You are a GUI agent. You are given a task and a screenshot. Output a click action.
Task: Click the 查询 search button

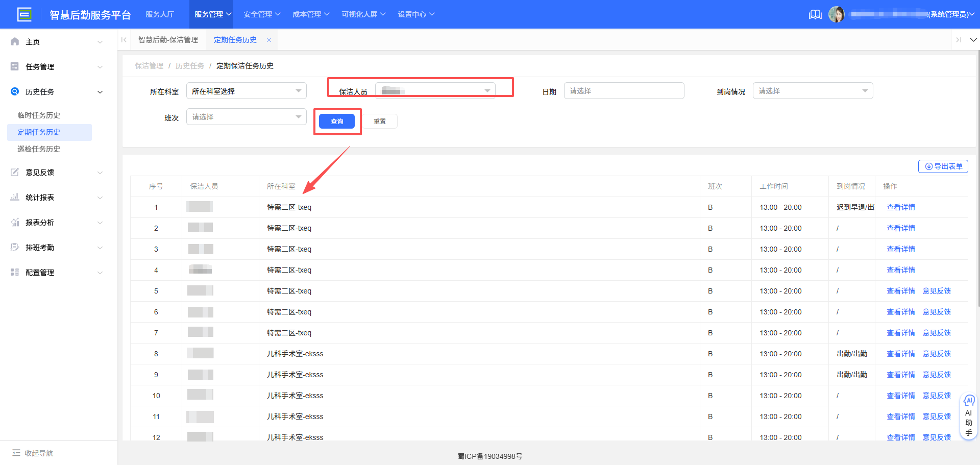(337, 121)
